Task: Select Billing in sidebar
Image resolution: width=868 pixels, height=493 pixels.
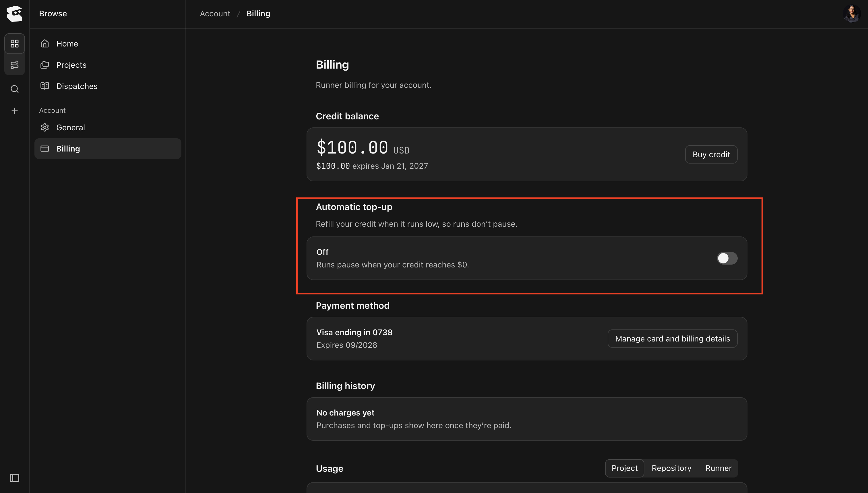Action: coord(108,149)
